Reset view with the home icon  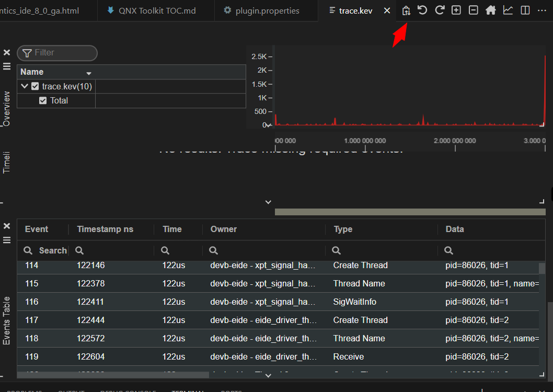[491, 10]
